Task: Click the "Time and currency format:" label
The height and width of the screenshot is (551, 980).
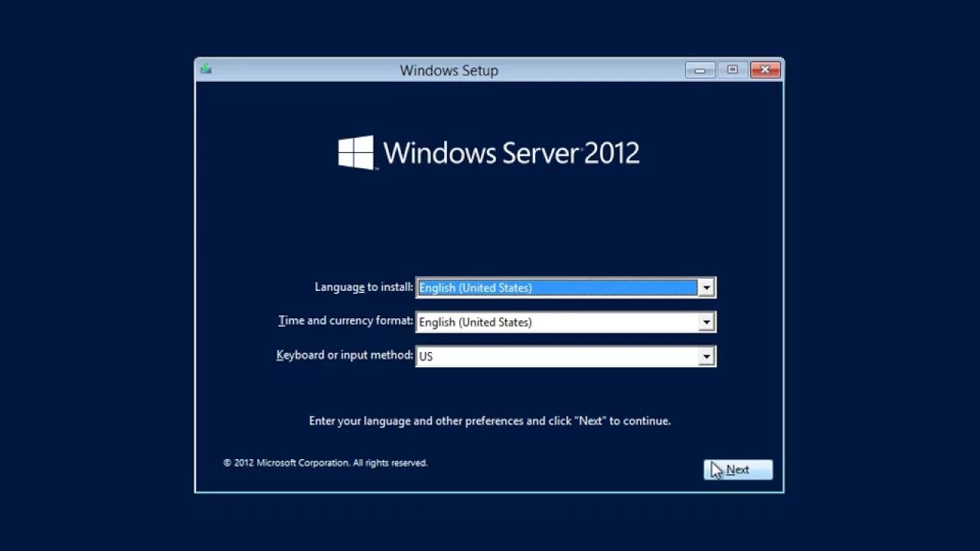Action: pyautogui.click(x=345, y=321)
